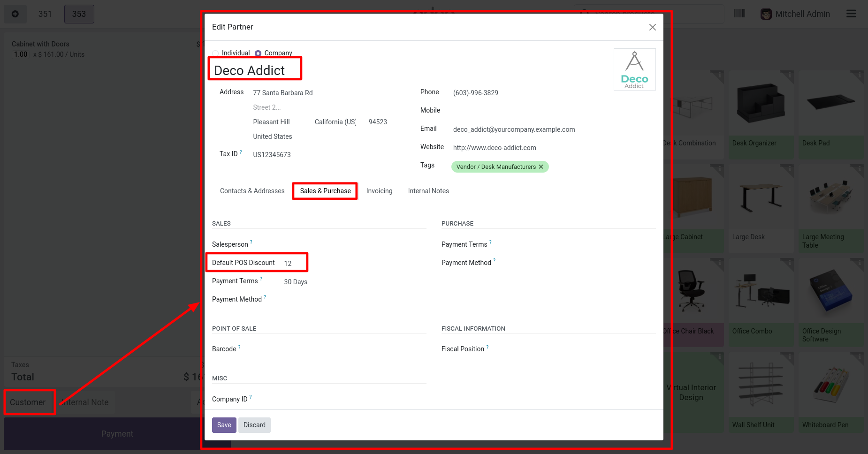Screen dimensions: 868x454
Task: Save the partner changes
Action: click(224, 425)
